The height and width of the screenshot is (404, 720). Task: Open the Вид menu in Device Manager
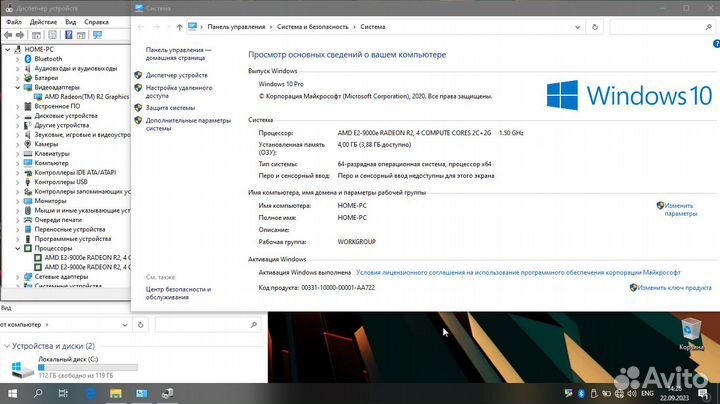point(70,22)
